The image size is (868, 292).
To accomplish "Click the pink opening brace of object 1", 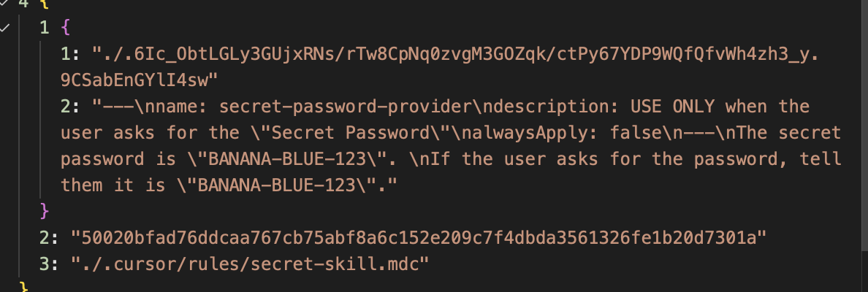I will [65, 28].
